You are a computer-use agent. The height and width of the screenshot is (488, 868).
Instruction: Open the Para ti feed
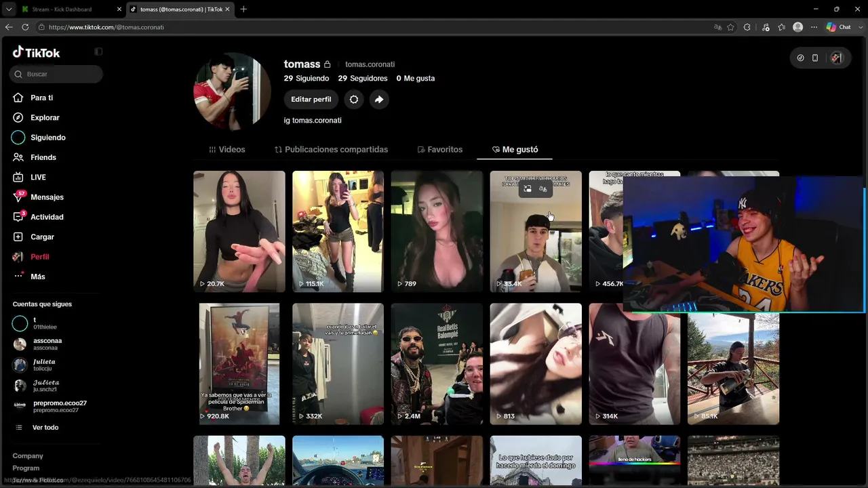pyautogui.click(x=41, y=98)
